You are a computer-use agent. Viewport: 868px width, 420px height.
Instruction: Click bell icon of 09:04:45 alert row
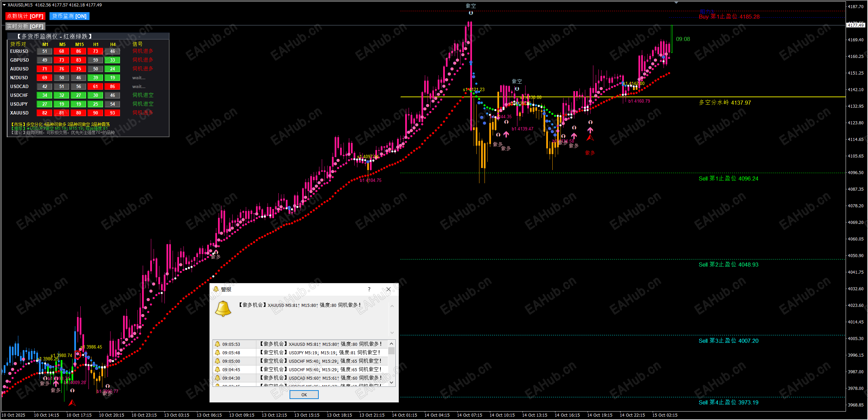click(x=218, y=370)
